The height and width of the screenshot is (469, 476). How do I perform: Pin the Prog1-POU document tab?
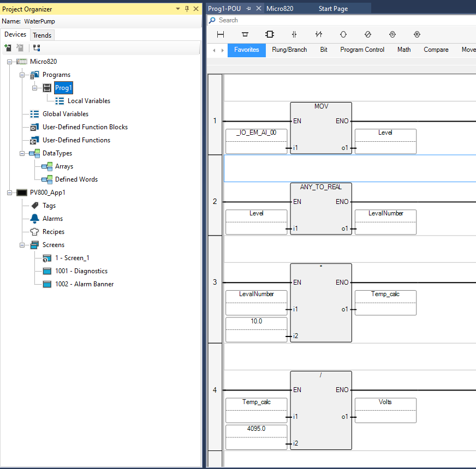click(248, 9)
